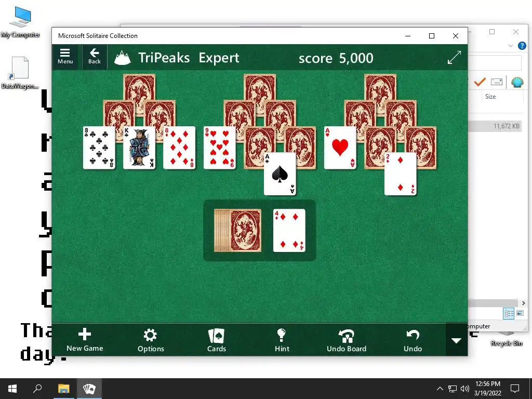Viewport: 532px width, 399px height.
Task: Toggle fullscreen with the diagonal arrows icon
Action: coord(454,57)
